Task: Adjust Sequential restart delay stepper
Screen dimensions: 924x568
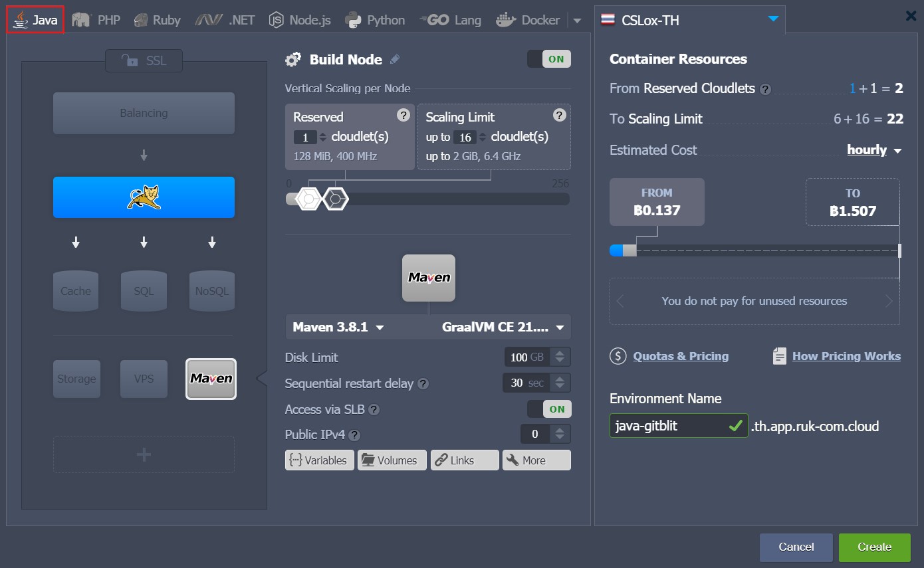Action: (x=560, y=383)
